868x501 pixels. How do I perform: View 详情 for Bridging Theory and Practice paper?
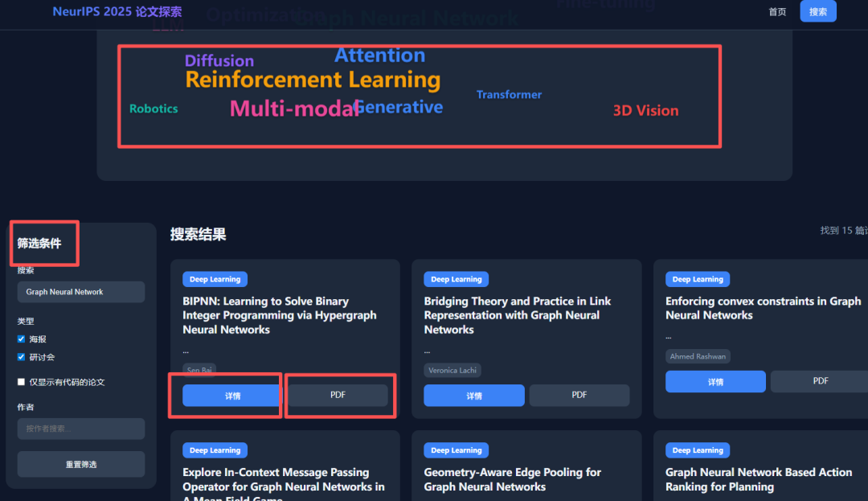click(473, 396)
